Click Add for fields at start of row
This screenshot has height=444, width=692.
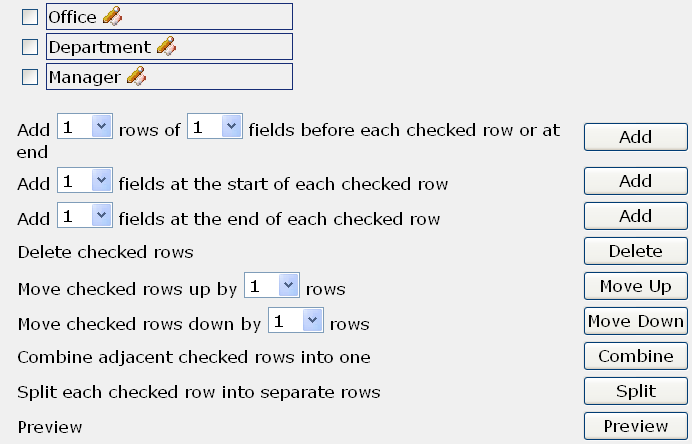point(635,181)
